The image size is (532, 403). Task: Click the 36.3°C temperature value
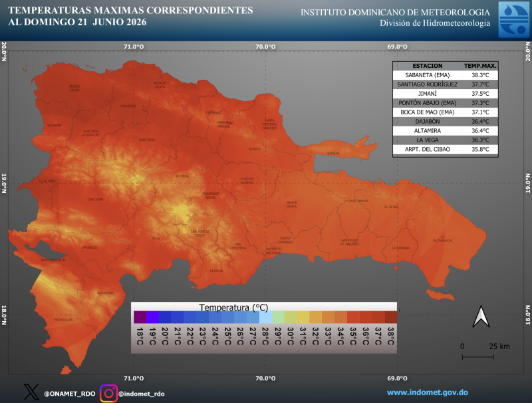(480, 140)
